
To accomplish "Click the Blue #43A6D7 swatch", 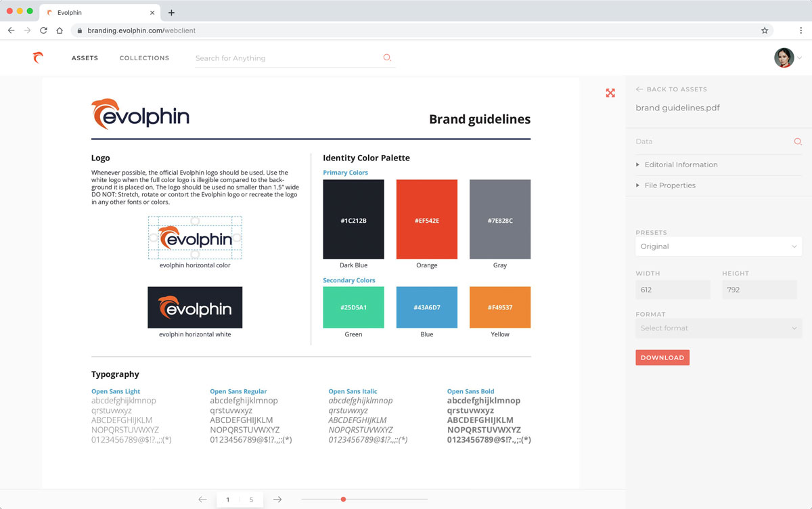I will coord(427,307).
